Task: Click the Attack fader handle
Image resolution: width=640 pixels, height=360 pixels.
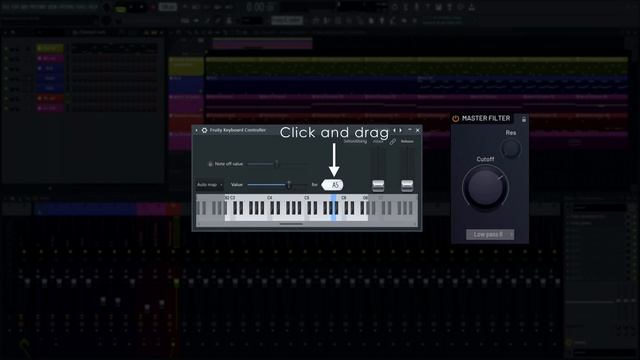Action: pyautogui.click(x=378, y=185)
